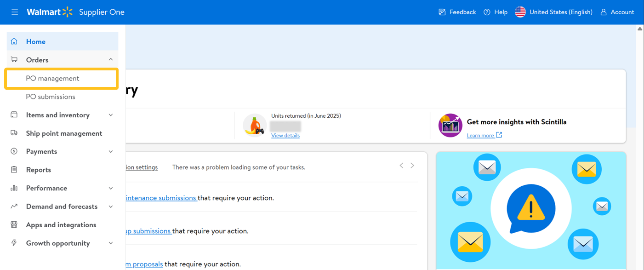Expand the Payments chevron
644x270 pixels.
(111, 151)
